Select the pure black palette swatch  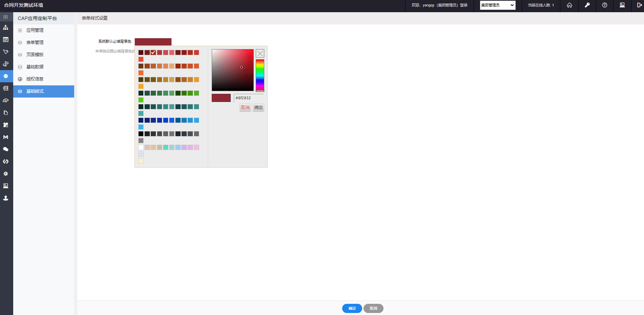pos(141,134)
